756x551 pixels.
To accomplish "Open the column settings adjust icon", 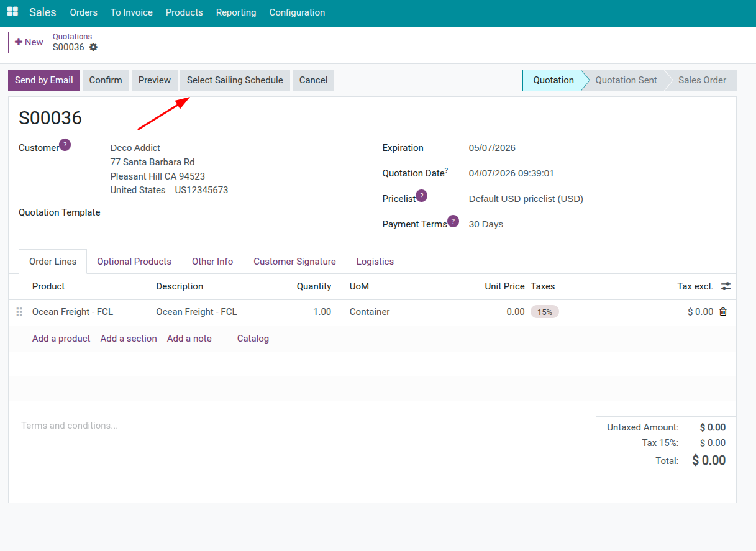I will 726,286.
